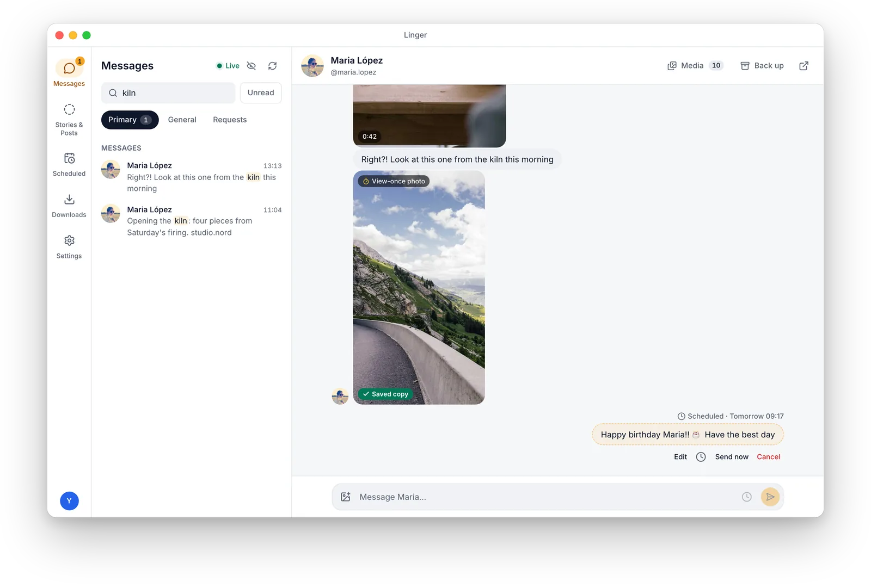Click the blue Y profile avatar
The image size is (871, 588).
pyautogui.click(x=69, y=501)
